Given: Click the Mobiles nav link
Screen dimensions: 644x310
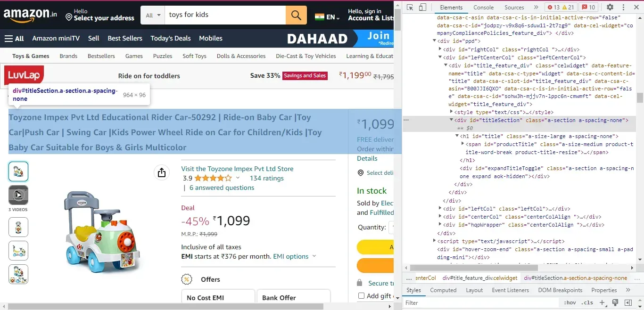Looking at the screenshot, I should tap(211, 38).
